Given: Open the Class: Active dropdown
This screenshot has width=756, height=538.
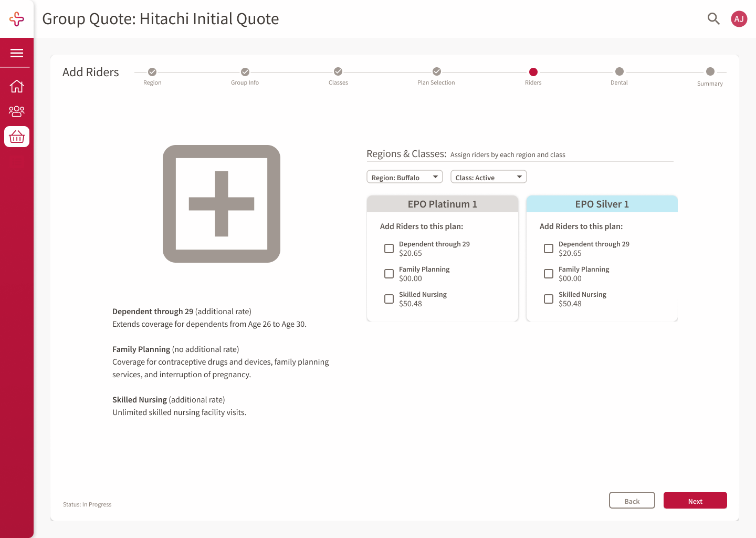Looking at the screenshot, I should (489, 177).
